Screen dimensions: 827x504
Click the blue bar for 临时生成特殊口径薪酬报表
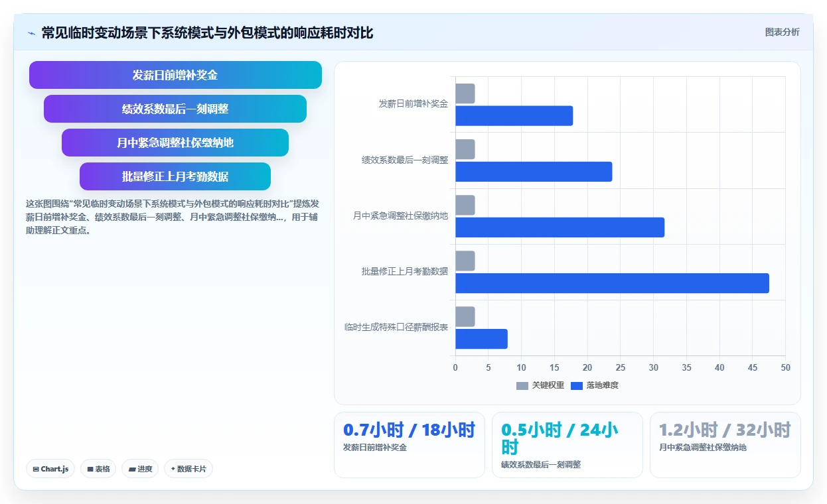482,339
